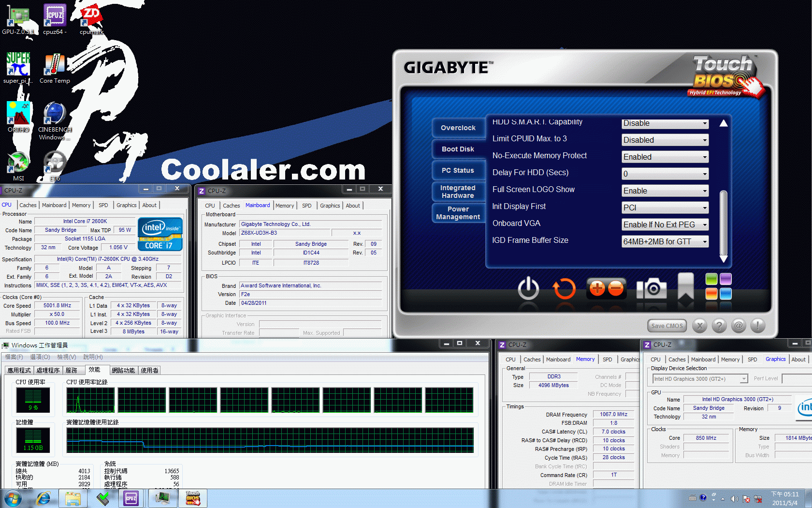Click the volume speaker icon in system tray
Screen dimensions: 812x508
click(x=735, y=499)
